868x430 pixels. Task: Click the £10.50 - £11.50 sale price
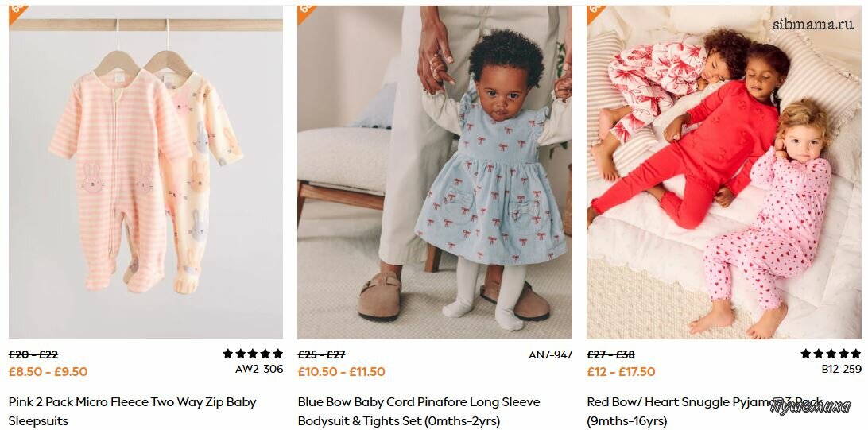click(342, 371)
